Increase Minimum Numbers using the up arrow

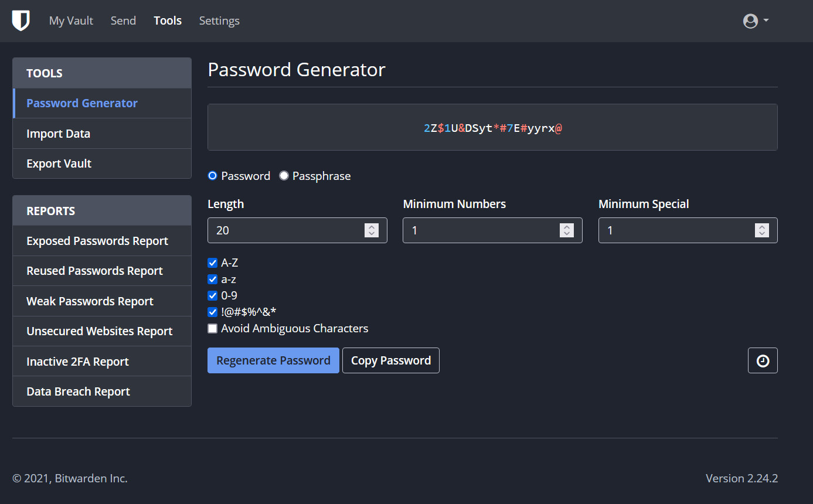pyautogui.click(x=567, y=227)
